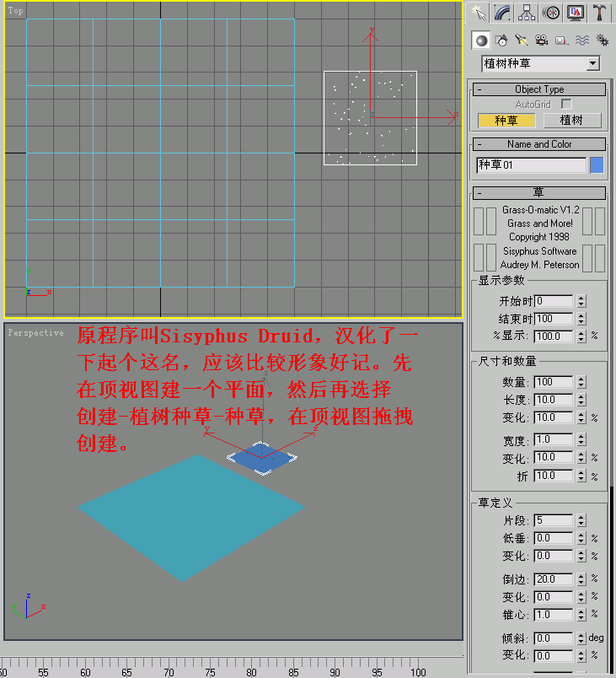616x678 pixels.
Task: Open the Create command panel tab
Action: tap(479, 13)
